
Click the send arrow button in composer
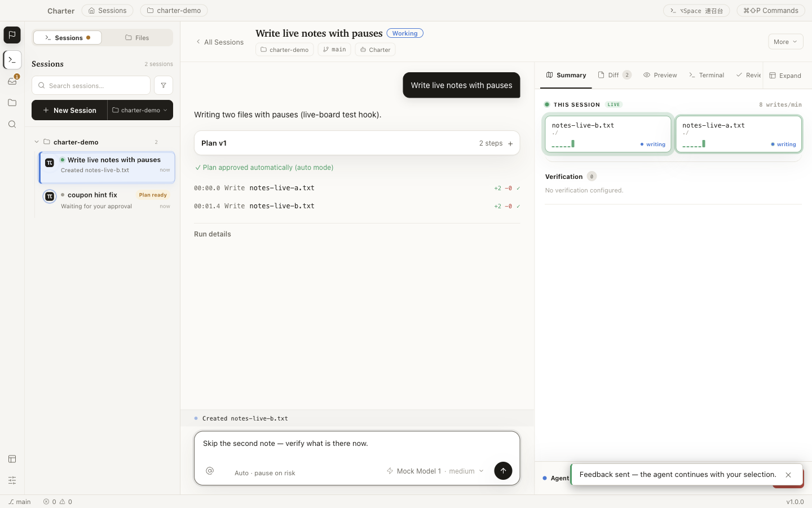pos(503,471)
